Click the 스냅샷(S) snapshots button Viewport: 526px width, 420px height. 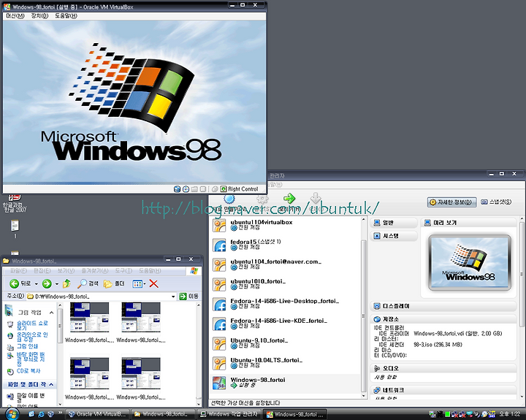pyautogui.click(x=496, y=202)
